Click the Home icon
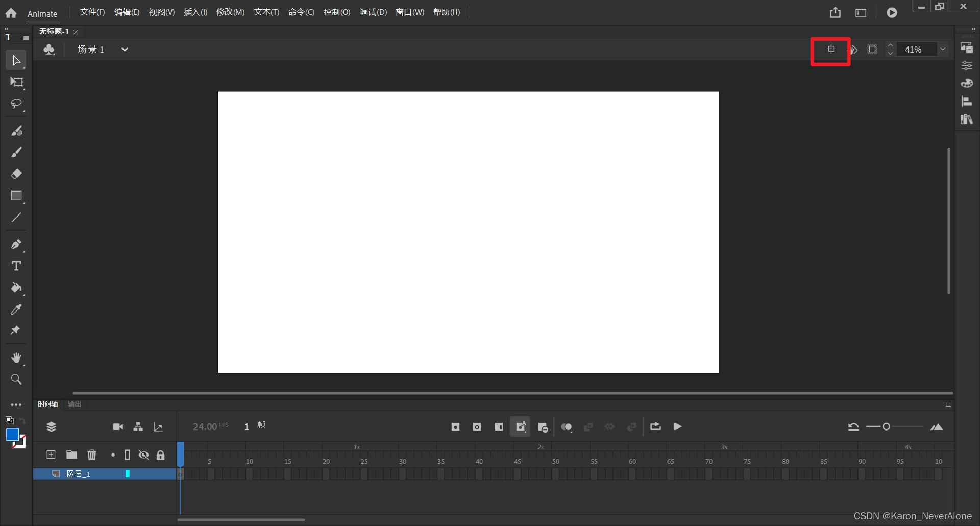 [11, 13]
